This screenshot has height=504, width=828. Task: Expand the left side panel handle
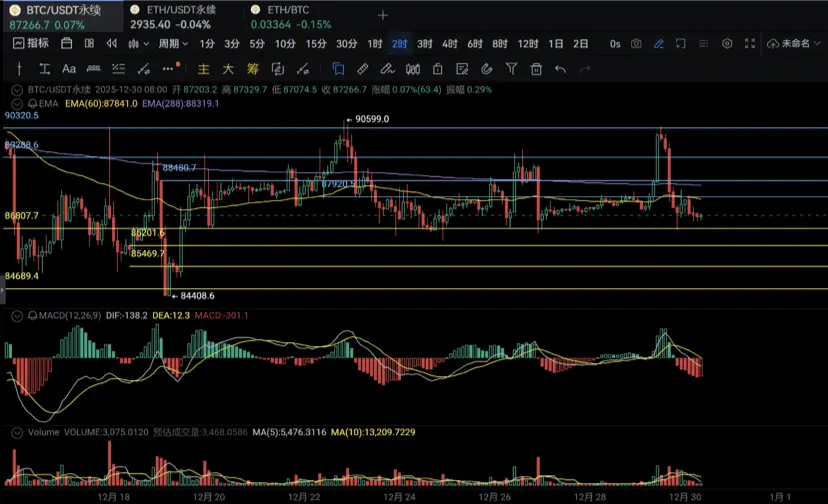pos(2,290)
